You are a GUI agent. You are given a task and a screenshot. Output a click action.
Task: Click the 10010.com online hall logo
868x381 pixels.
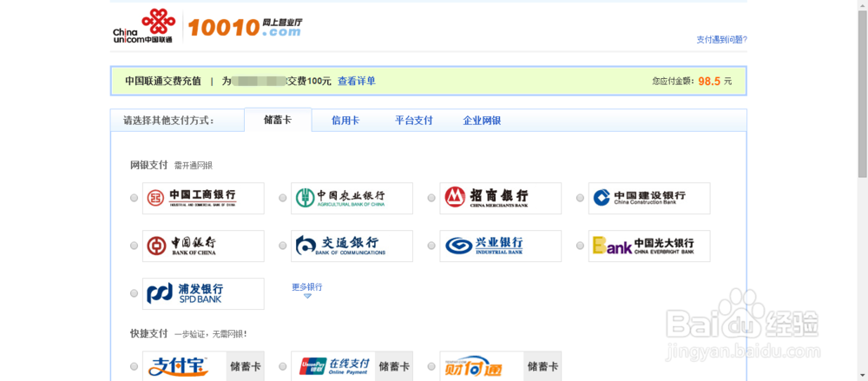(245, 27)
